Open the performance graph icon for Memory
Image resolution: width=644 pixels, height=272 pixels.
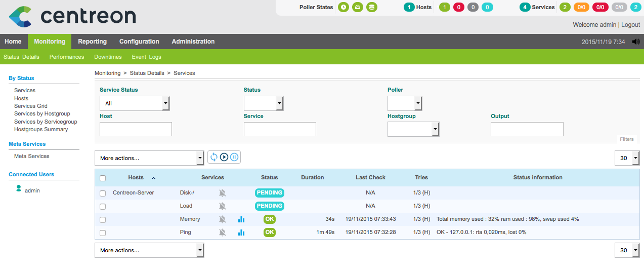pos(241,219)
